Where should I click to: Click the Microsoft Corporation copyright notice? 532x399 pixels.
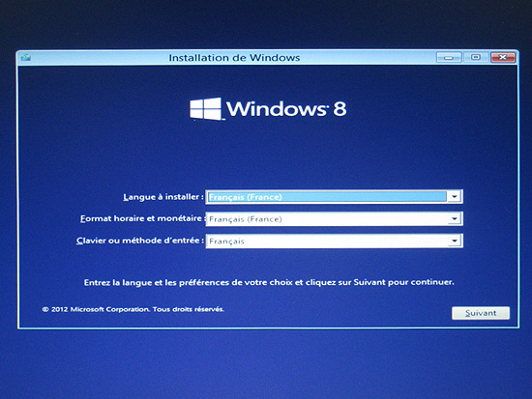coord(133,309)
